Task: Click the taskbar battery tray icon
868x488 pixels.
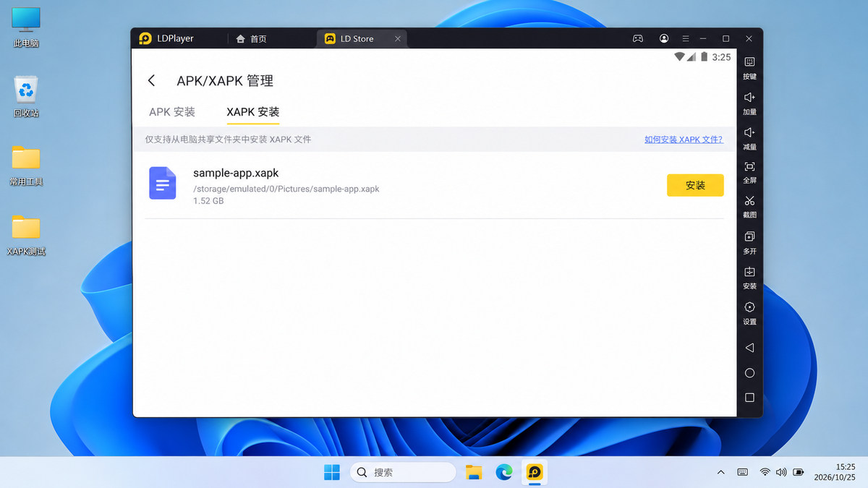Action: 799,472
